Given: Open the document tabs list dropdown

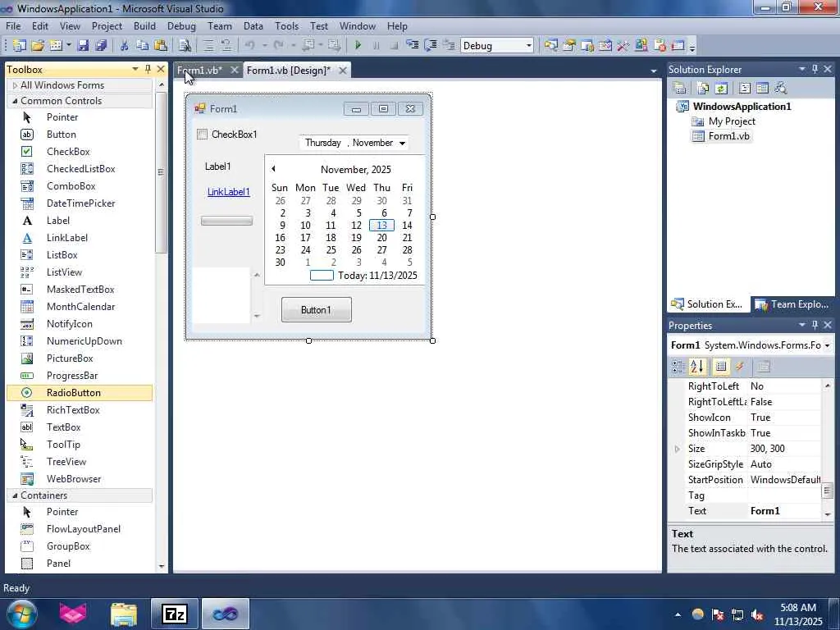Looking at the screenshot, I should [653, 71].
